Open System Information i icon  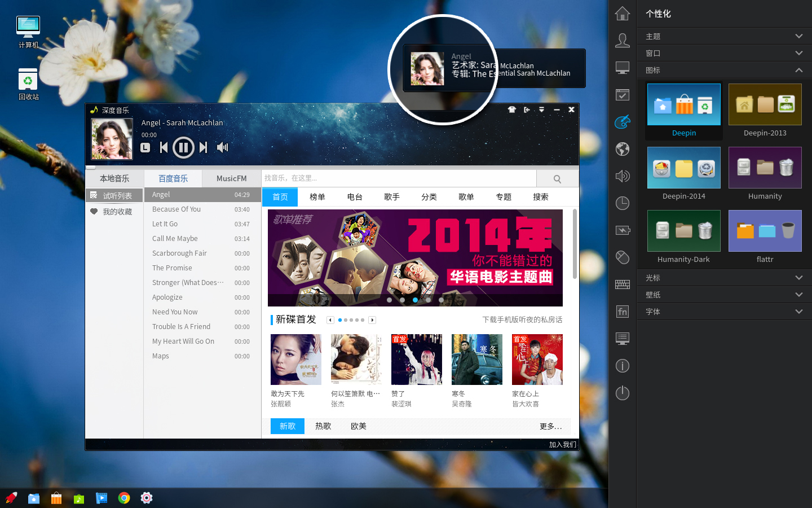coord(623,366)
